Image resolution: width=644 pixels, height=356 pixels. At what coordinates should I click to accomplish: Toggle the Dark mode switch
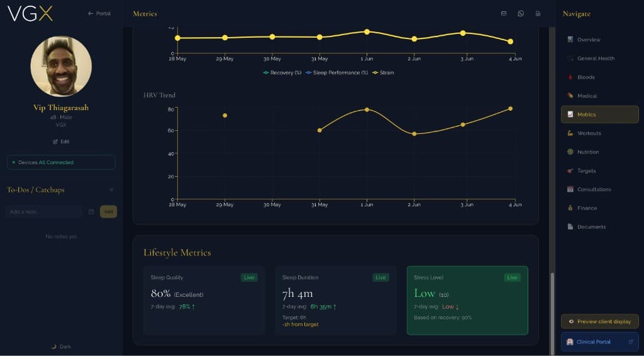(x=61, y=347)
